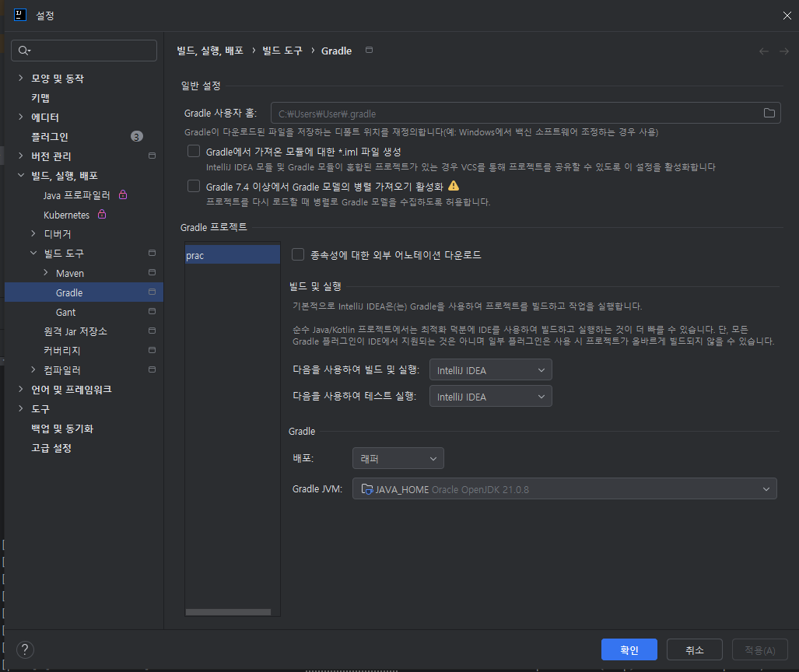Click 빌드 도구 in the breadcrumb

click(x=282, y=51)
